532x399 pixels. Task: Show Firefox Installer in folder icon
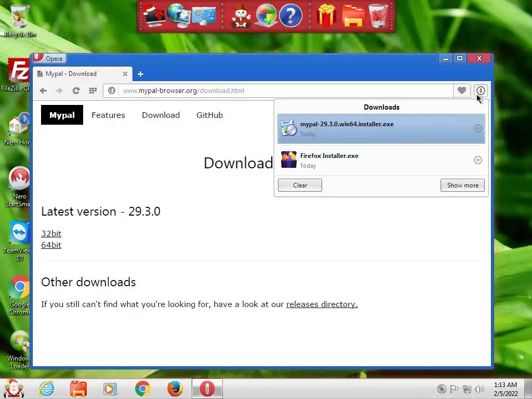point(478,160)
